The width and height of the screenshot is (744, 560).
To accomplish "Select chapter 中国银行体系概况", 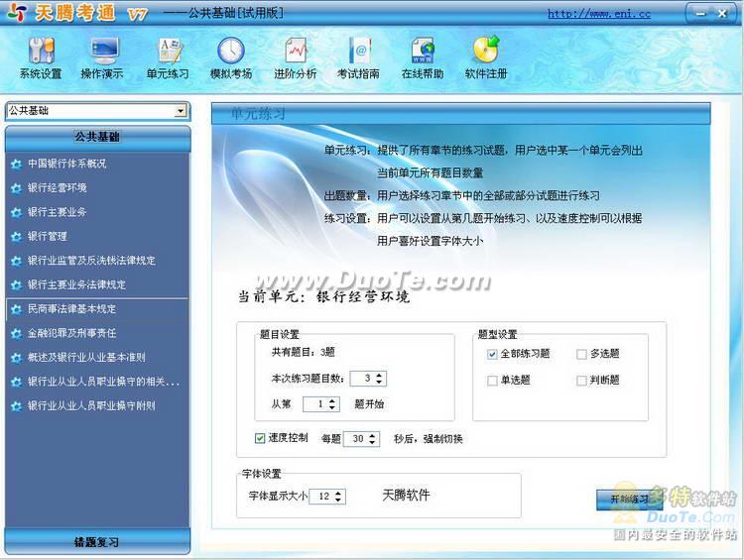I will (66, 164).
